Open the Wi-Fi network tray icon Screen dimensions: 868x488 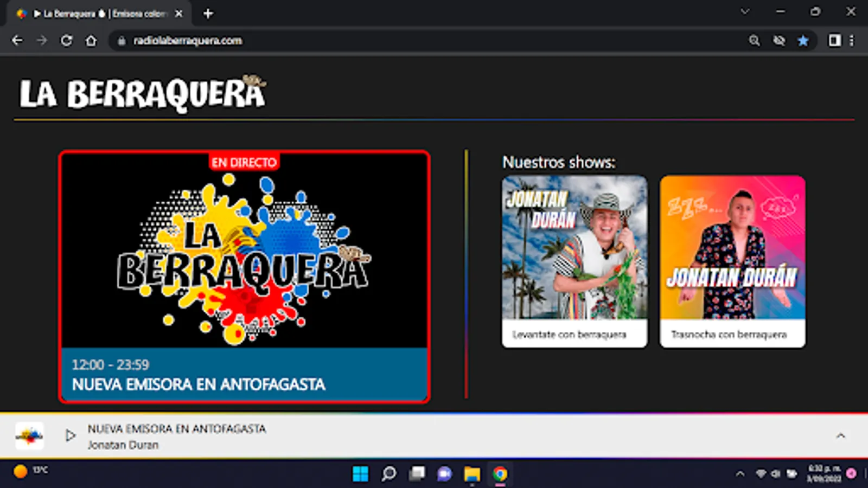(x=761, y=474)
